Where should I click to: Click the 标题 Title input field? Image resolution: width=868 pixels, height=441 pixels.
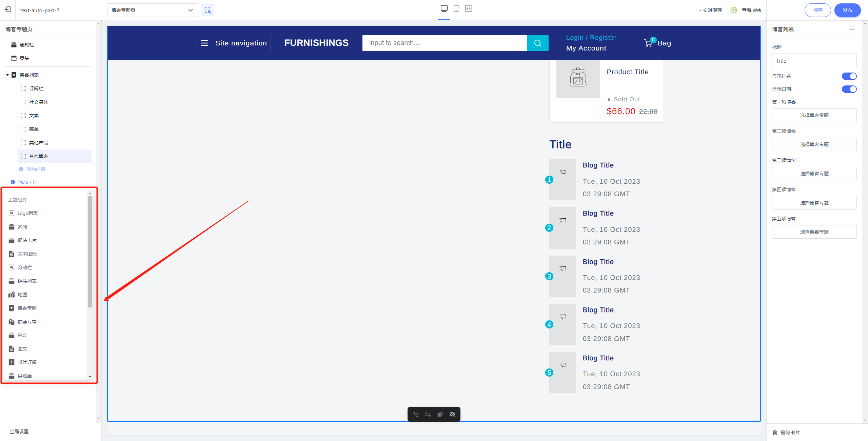coord(814,61)
